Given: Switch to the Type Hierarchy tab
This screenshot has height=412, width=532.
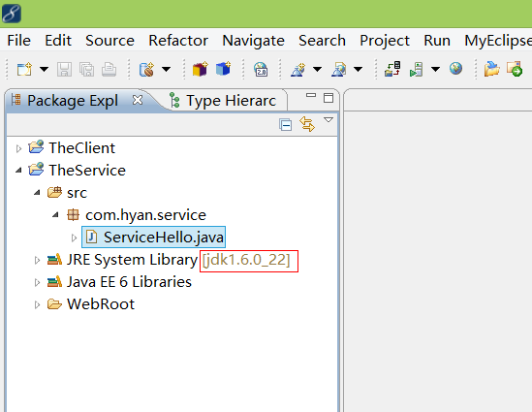Looking at the screenshot, I should [x=231, y=101].
